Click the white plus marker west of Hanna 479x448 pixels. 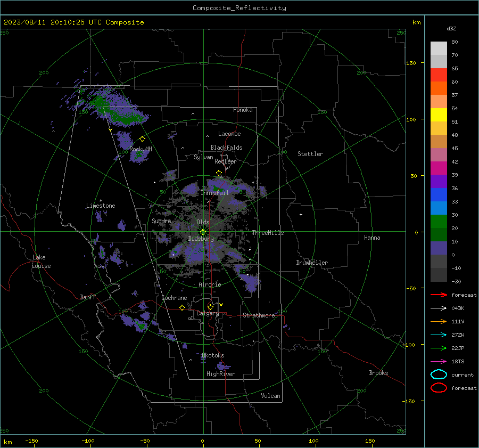pyautogui.click(x=301, y=214)
